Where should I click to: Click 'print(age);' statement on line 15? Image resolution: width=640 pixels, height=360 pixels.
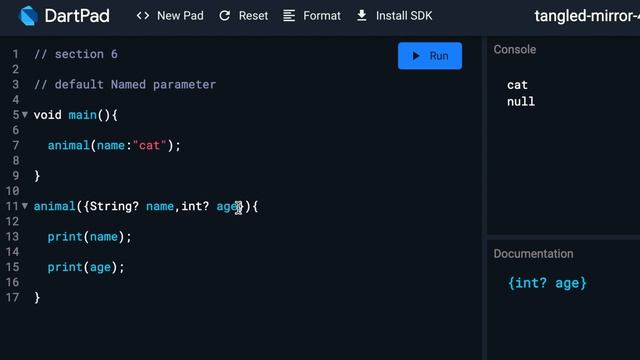[86, 267]
